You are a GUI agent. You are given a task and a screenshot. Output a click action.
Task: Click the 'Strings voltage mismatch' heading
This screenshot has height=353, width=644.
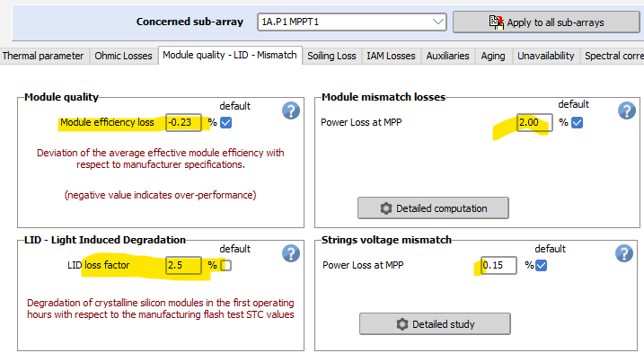pos(386,240)
